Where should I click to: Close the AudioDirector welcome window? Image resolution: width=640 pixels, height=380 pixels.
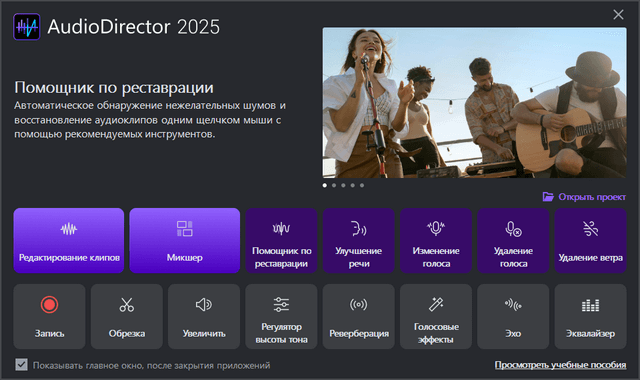[x=618, y=15]
